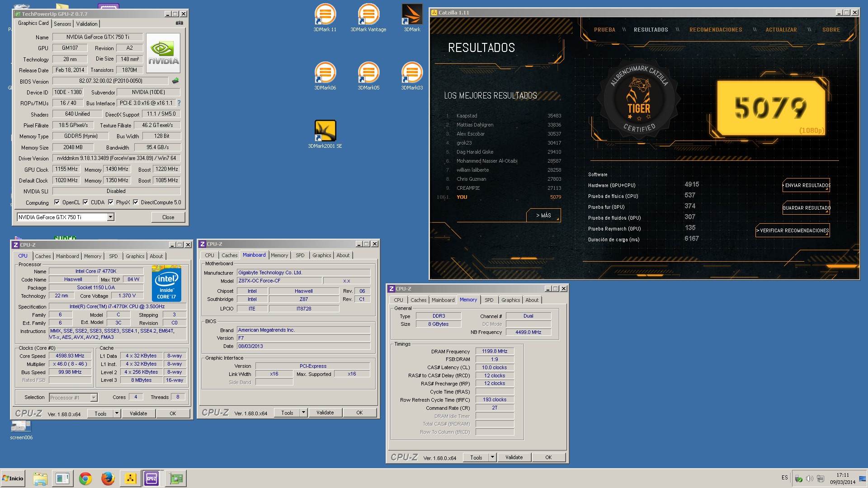Expand the Tools arrow in CPU-Z CPU window
This screenshot has height=488, width=868.
tap(117, 413)
